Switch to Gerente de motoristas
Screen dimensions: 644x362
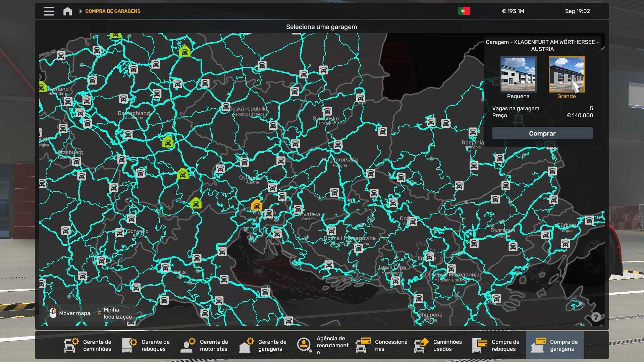205,345
